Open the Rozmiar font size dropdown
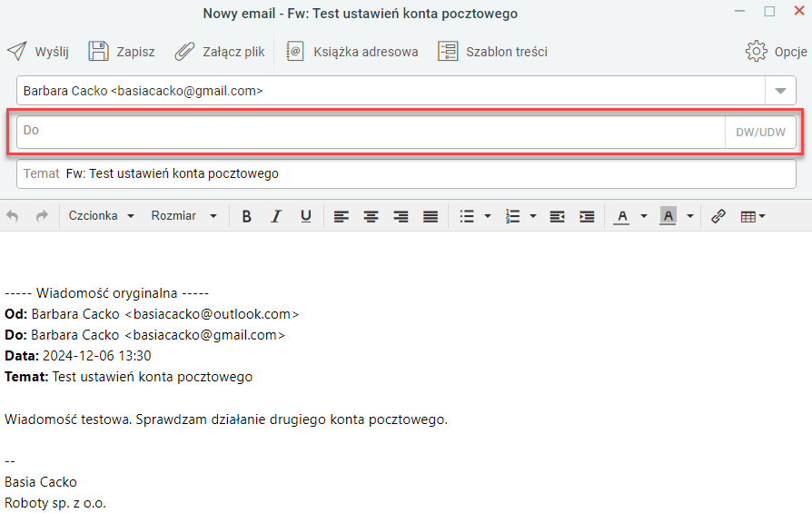This screenshot has width=812, height=513. [183, 216]
